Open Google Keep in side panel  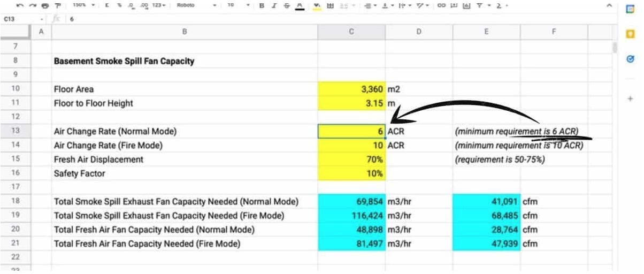tap(630, 34)
